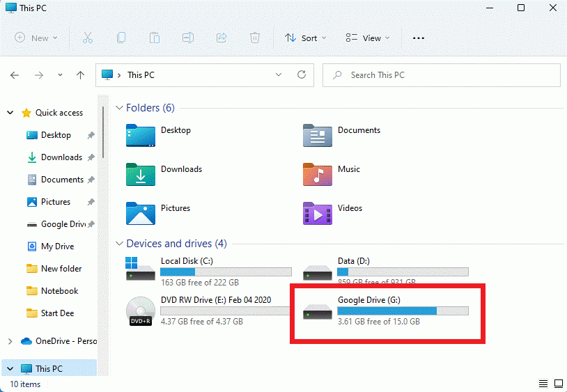Select Start Dee folder in sidebar
567x392 pixels.
click(57, 313)
